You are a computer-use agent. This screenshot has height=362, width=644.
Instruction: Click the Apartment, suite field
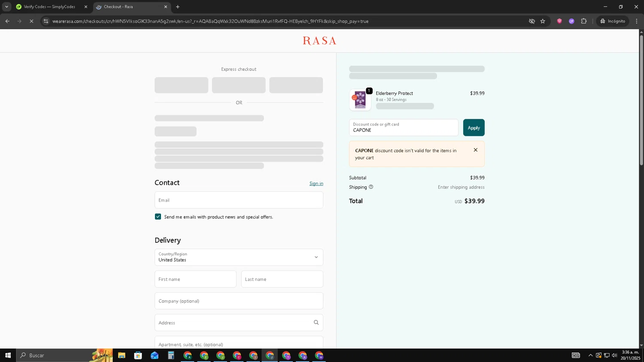(239, 343)
